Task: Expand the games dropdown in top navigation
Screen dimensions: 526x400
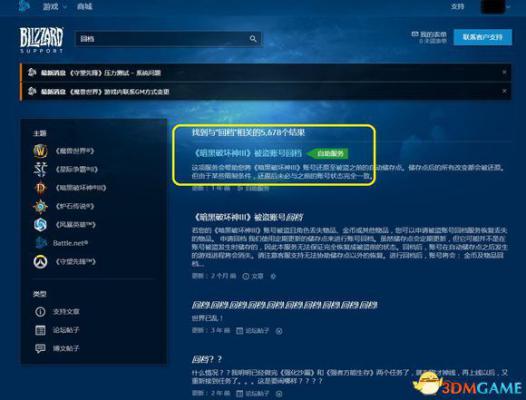Action: (54, 6)
